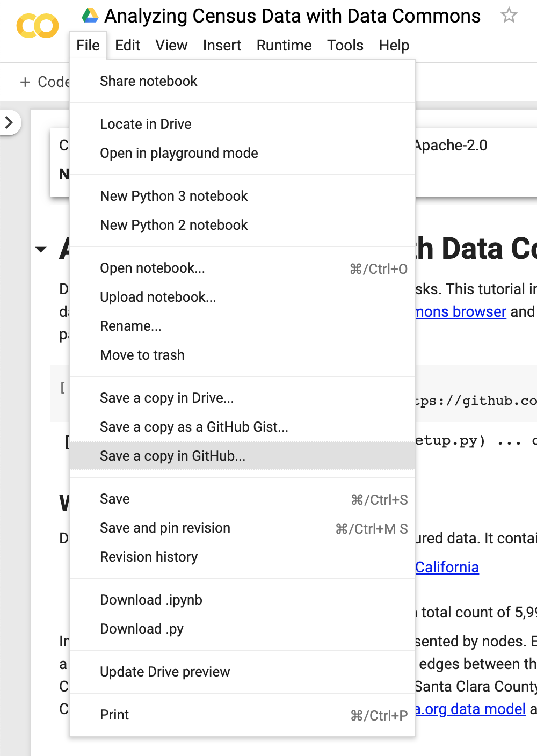
Task: Choose 'Open in playground mode'
Action: click(178, 153)
